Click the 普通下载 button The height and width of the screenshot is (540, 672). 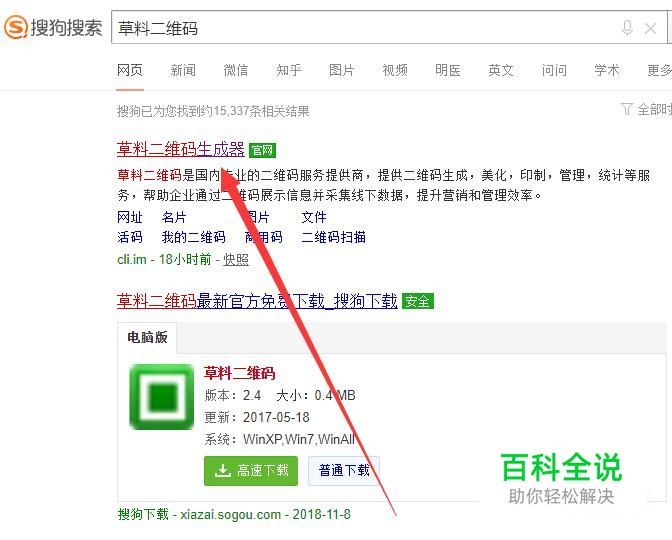click(344, 471)
